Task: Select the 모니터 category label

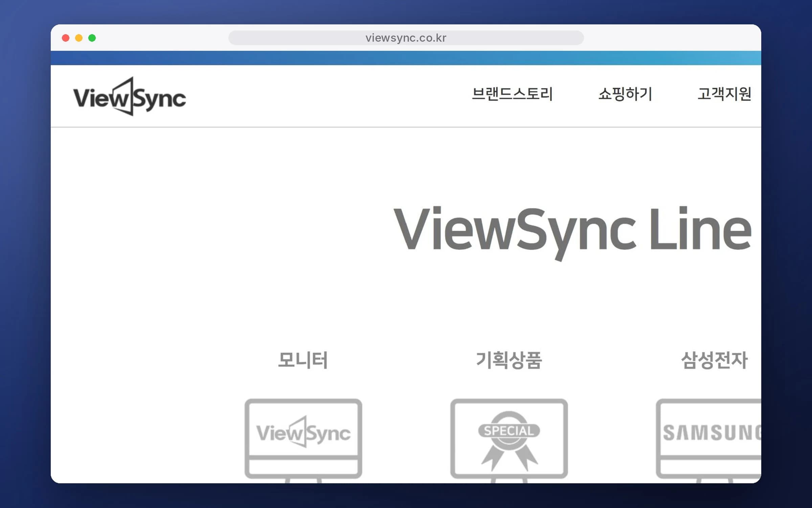Action: coord(303,360)
